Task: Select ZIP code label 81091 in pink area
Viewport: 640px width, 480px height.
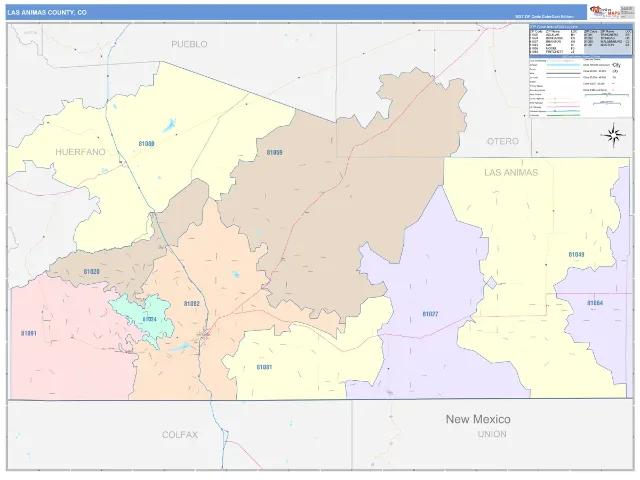Action: pyautogui.click(x=29, y=333)
